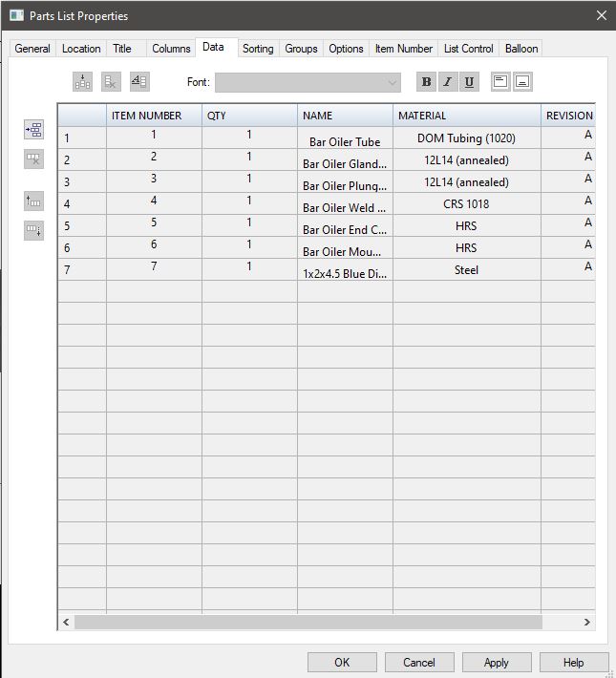This screenshot has width=616, height=678.
Task: Open the Columns tab
Action: tap(171, 49)
